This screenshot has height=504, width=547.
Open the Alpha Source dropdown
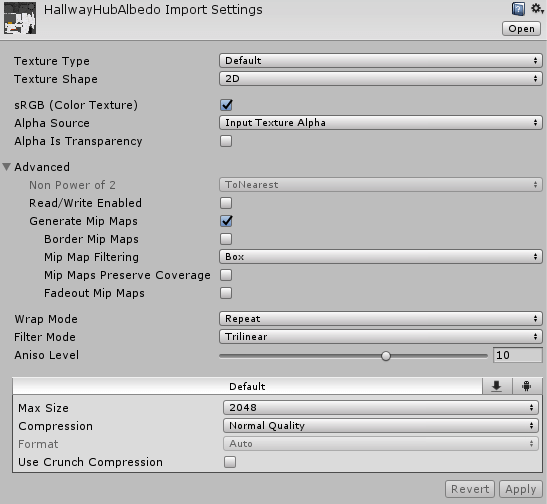(x=381, y=123)
